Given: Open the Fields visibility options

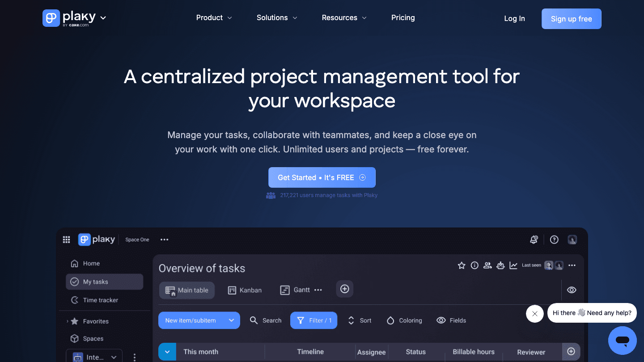Looking at the screenshot, I should 451,320.
